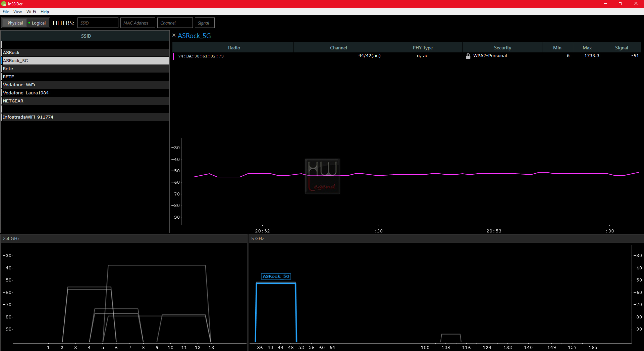Select the NETGEAR network row
The height and width of the screenshot is (351, 644).
click(x=85, y=101)
